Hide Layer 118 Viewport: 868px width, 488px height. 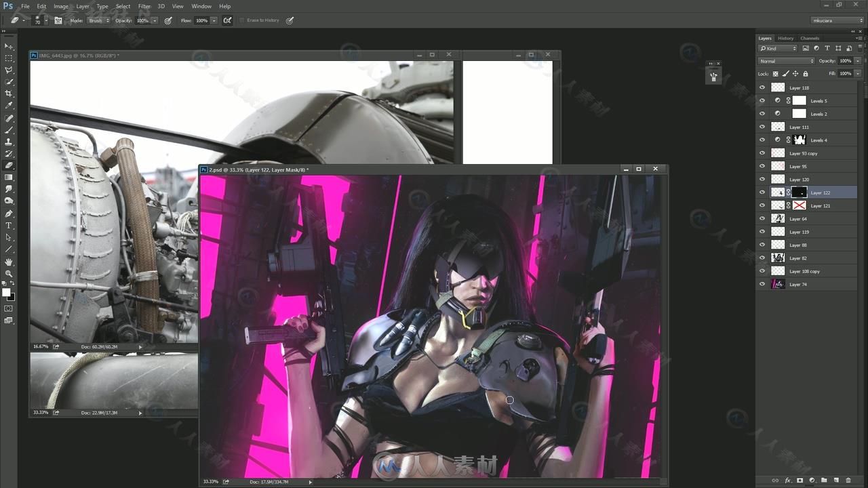click(x=762, y=87)
